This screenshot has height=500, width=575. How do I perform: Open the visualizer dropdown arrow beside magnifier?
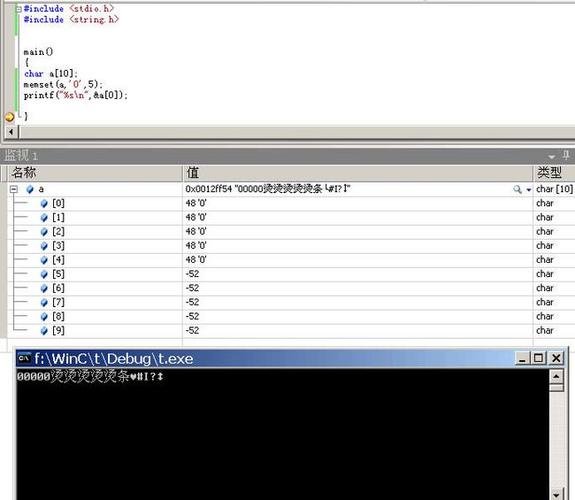pyautogui.click(x=528, y=190)
